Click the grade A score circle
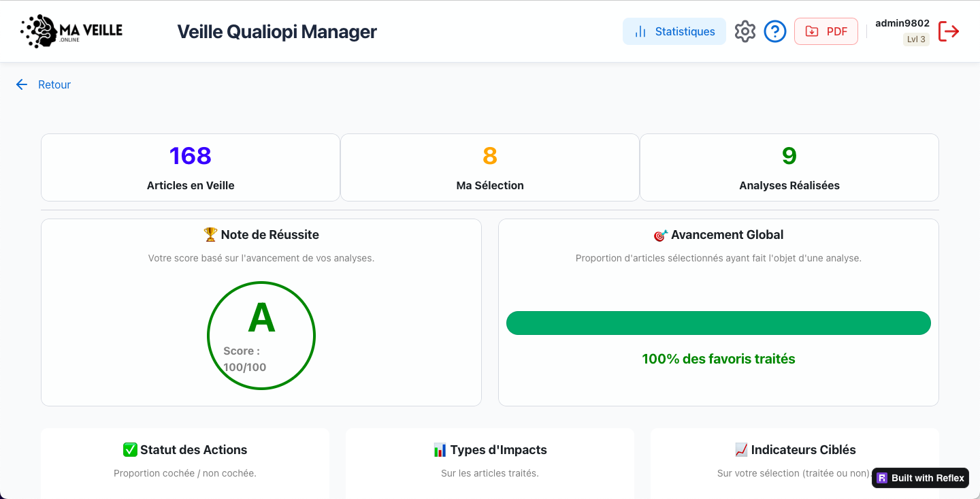Screen dimensions: 980x499 pyautogui.click(x=261, y=336)
